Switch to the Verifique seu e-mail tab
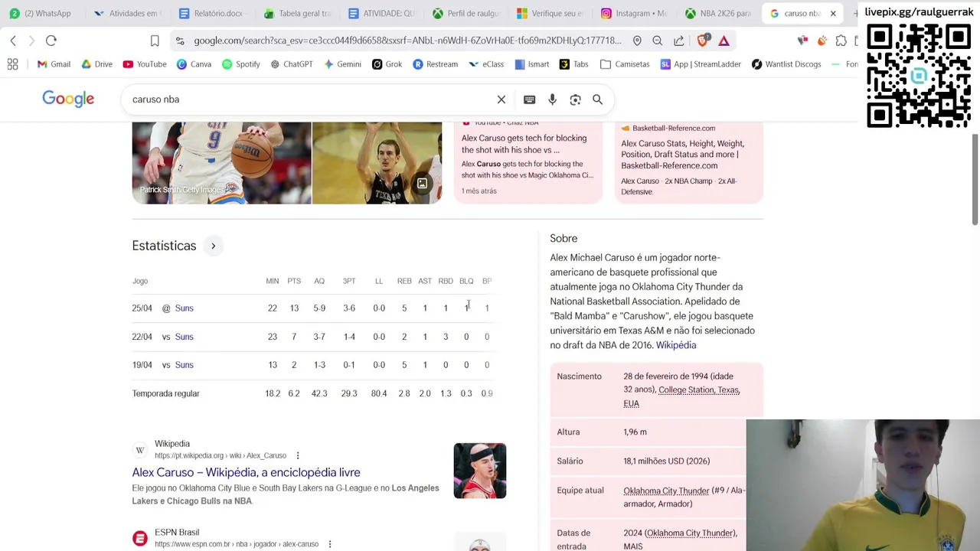This screenshot has width=980, height=551. [550, 13]
